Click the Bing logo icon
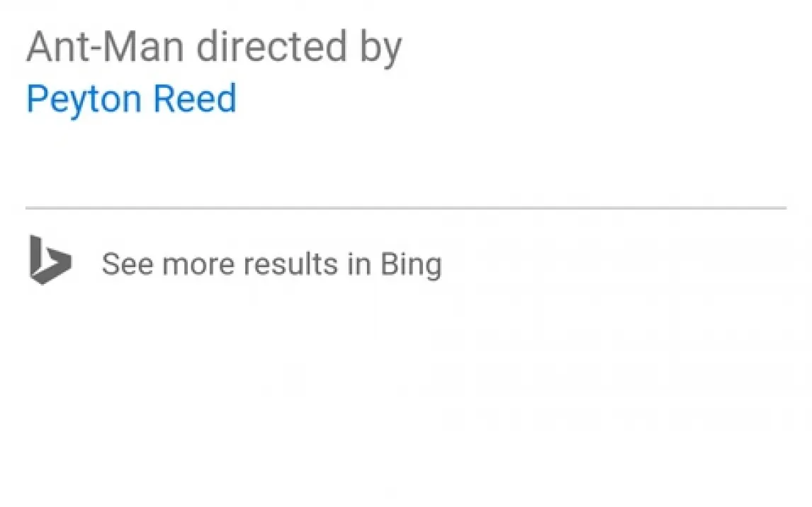 tap(50, 261)
